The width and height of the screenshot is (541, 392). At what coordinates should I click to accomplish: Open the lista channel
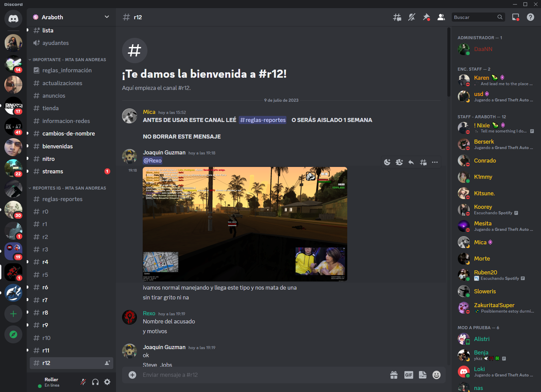coord(71,30)
